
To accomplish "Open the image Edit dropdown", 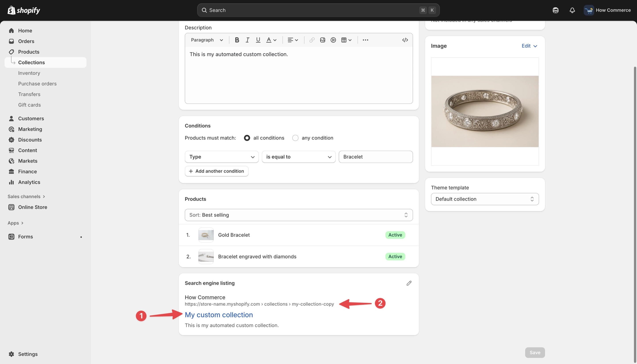I will tap(529, 46).
